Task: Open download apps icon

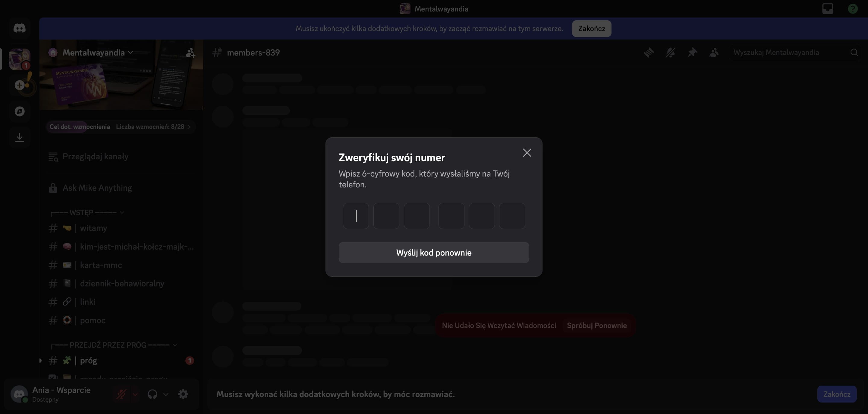Action: 20,137
